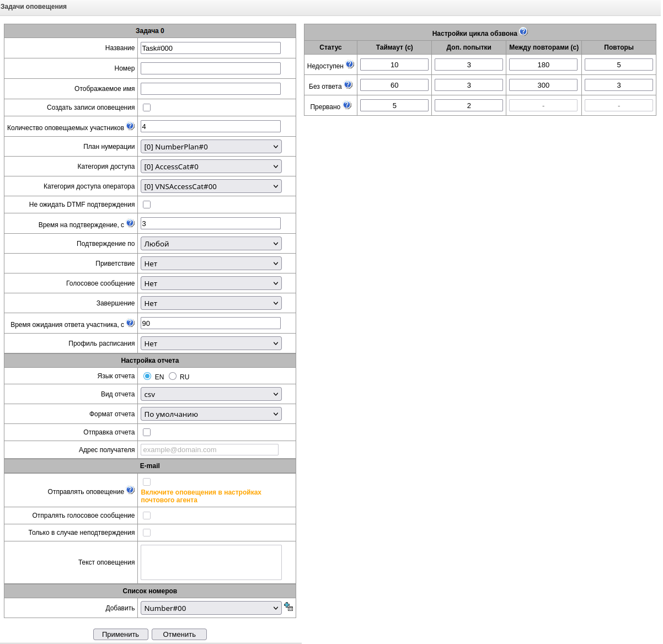Check the Отправка отчета checkbox

click(147, 432)
